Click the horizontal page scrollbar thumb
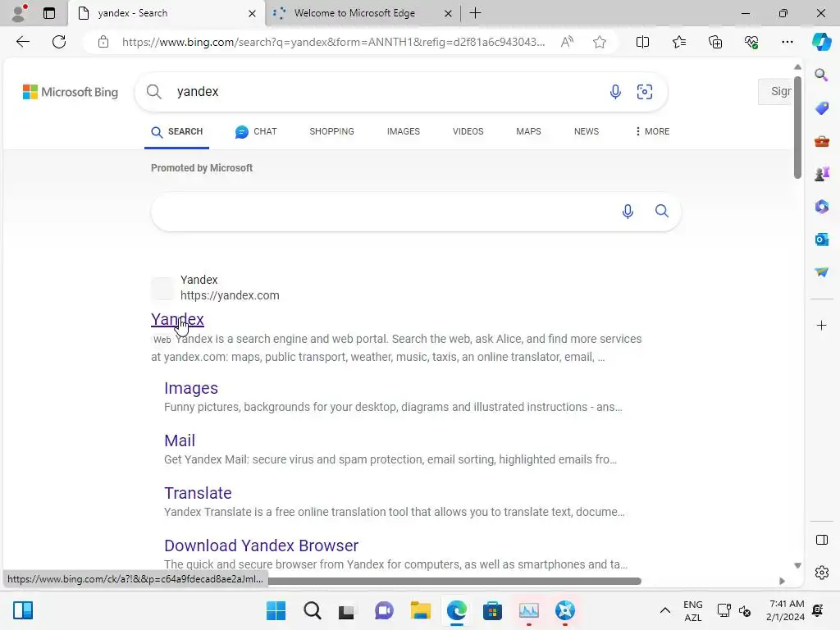The height and width of the screenshot is (630, 840). (x=454, y=582)
